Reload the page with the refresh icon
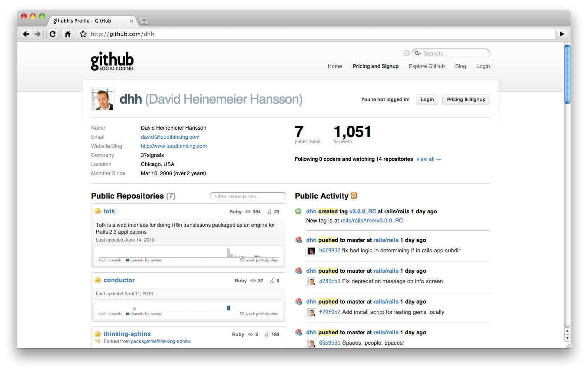This screenshot has width=588, height=372. 52,33
